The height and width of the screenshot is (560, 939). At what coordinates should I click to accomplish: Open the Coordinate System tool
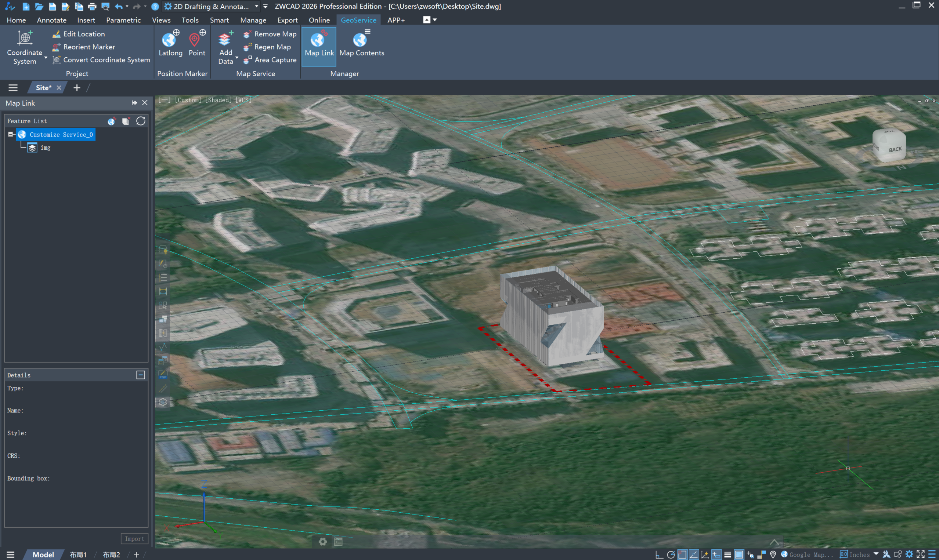[x=25, y=48]
